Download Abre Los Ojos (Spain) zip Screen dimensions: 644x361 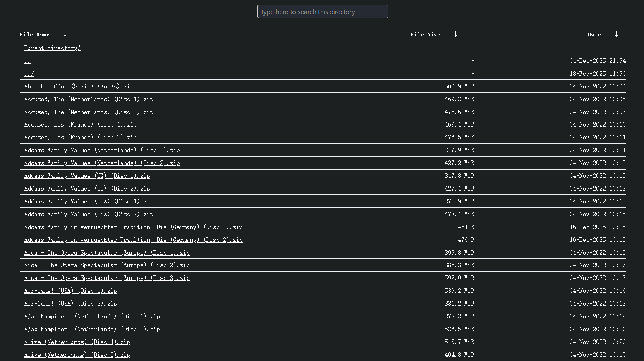[x=79, y=86]
